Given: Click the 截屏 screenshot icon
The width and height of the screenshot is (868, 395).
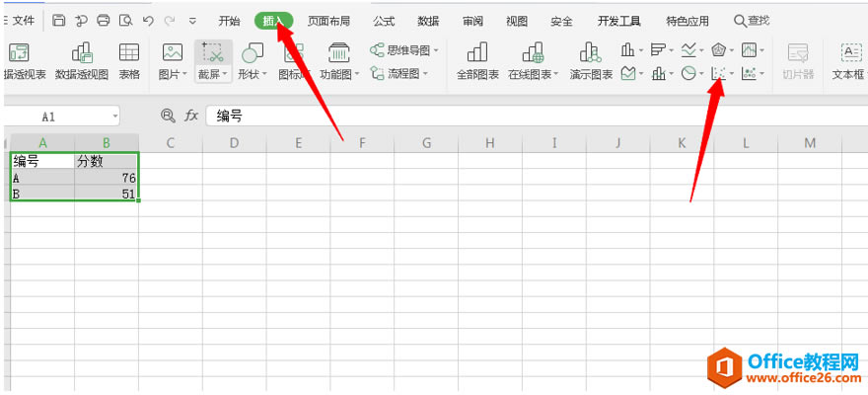Looking at the screenshot, I should click(x=213, y=52).
